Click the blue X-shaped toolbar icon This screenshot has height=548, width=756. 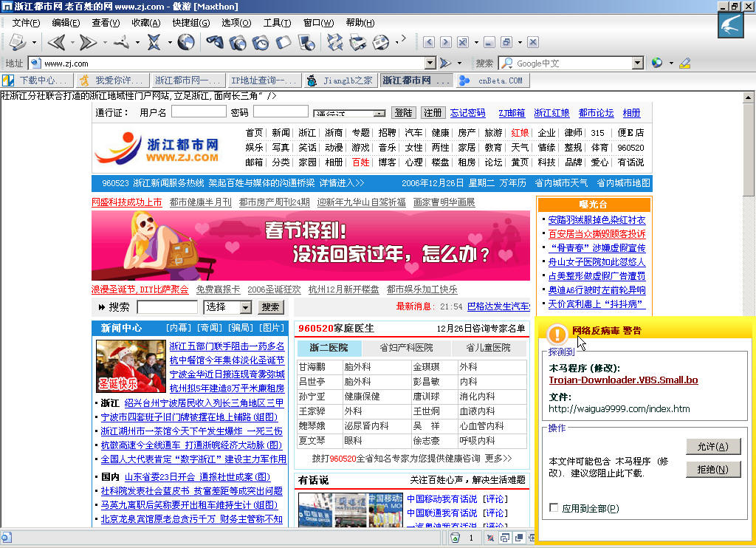click(154, 42)
